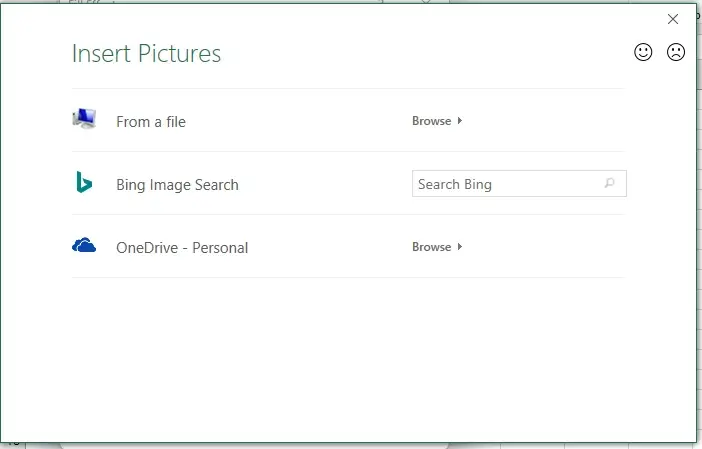Click the smiley face feedback icon
Viewport: 702px width, 449px height.
click(x=643, y=53)
